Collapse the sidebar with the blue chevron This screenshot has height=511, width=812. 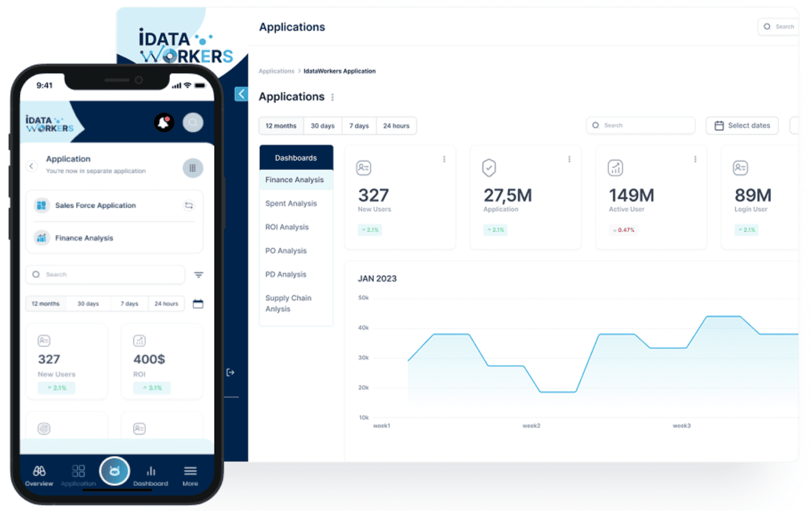242,94
